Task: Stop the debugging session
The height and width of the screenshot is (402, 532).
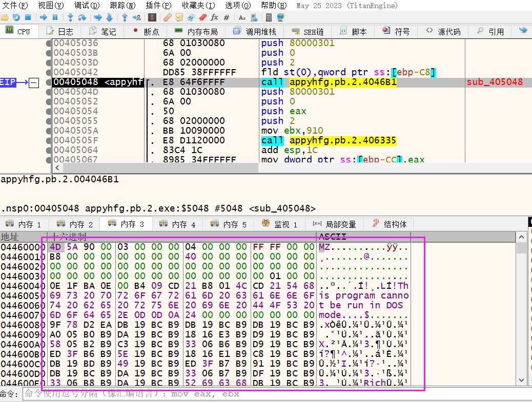Action: tap(28, 17)
